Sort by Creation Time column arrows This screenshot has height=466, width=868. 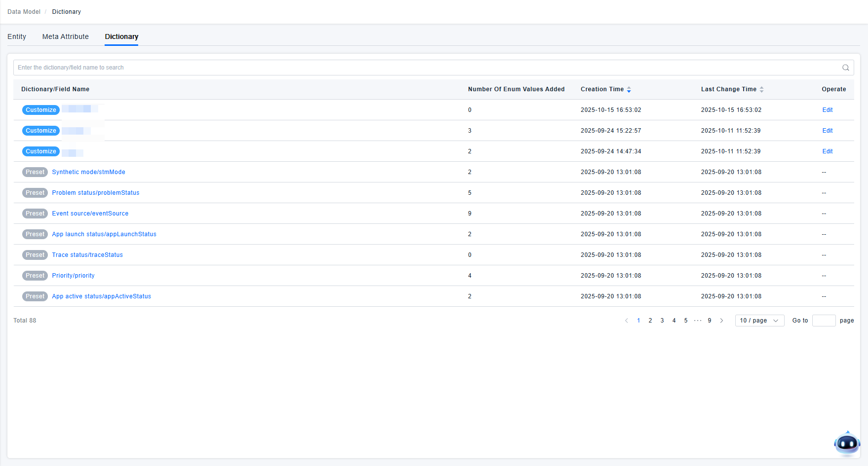point(629,89)
